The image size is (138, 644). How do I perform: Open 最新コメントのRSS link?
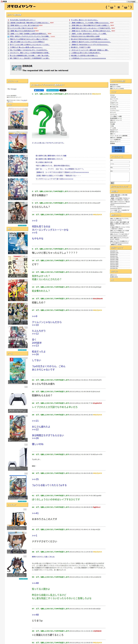tap(115, 87)
